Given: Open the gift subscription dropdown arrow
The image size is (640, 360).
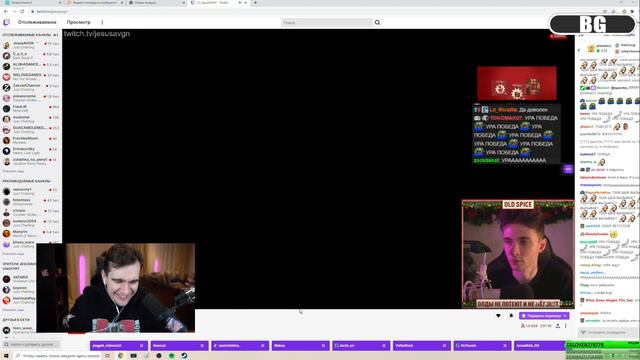Looking at the screenshot, I should 565,316.
